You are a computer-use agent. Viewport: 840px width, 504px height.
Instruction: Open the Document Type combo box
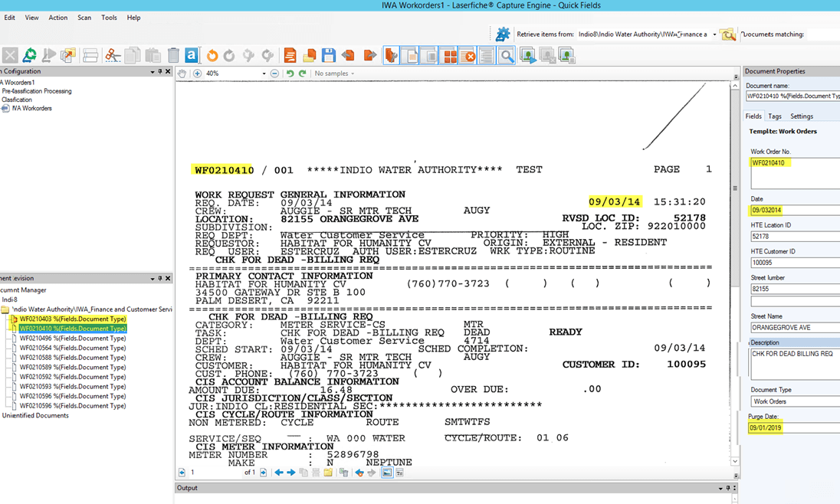[x=795, y=401]
